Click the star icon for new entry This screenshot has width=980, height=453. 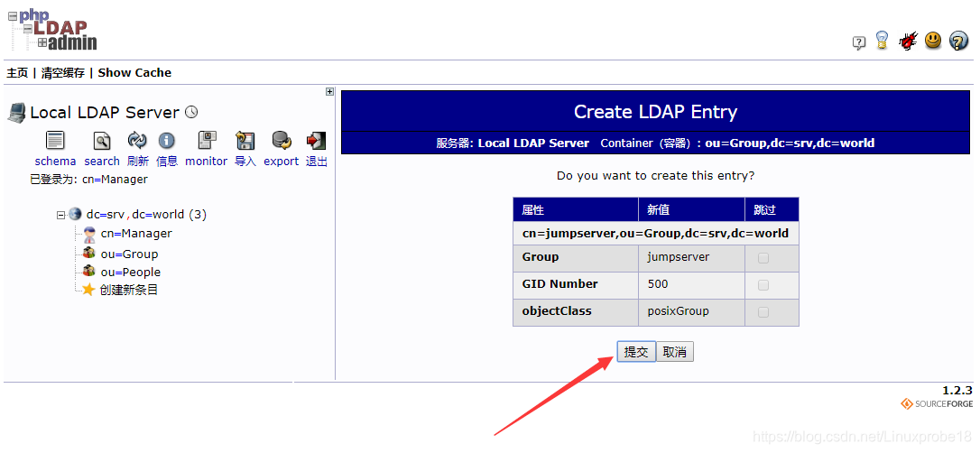[x=88, y=290]
